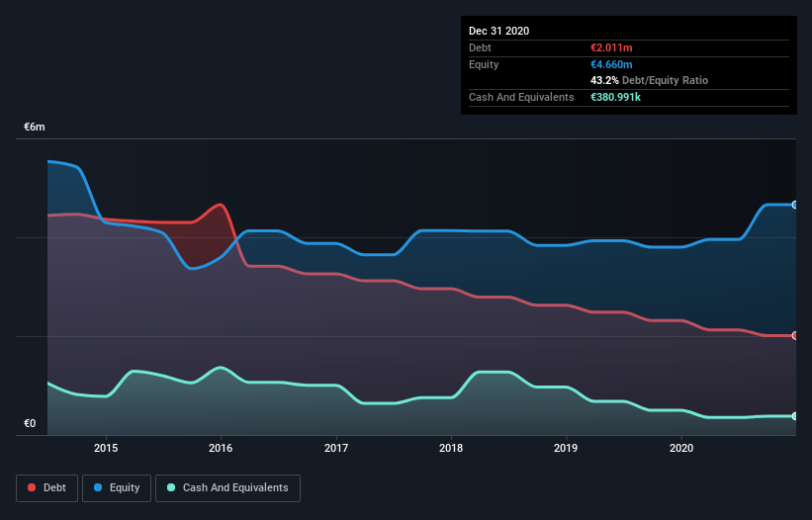Image resolution: width=812 pixels, height=520 pixels.
Task: Select the red Debt endpoint marker at Dec 2020
Action: pyautogui.click(x=795, y=335)
